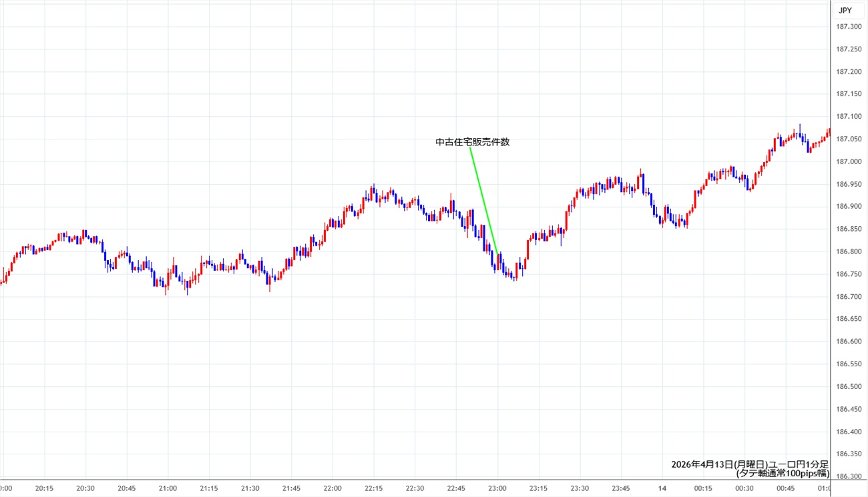Click the 186.300 price axis label

848,476
